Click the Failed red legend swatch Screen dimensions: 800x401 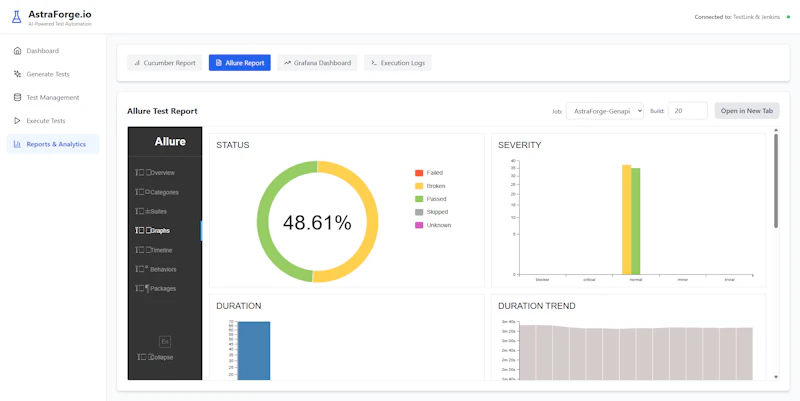tap(419, 173)
